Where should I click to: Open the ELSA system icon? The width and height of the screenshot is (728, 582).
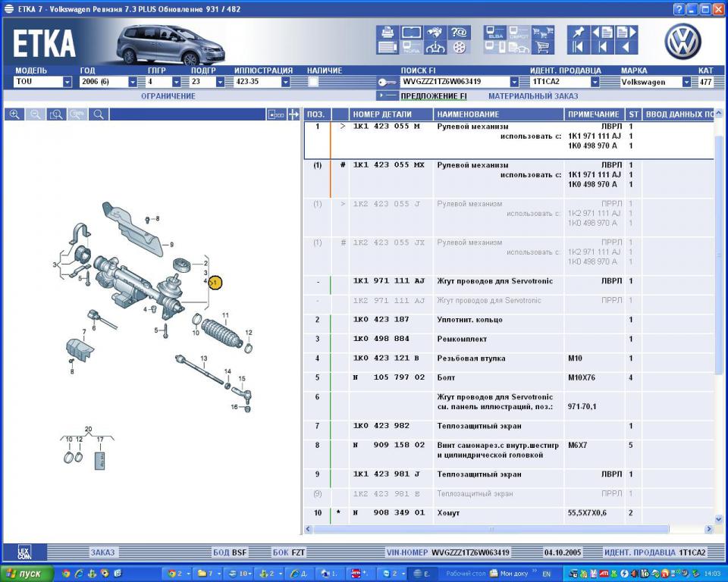(495, 32)
